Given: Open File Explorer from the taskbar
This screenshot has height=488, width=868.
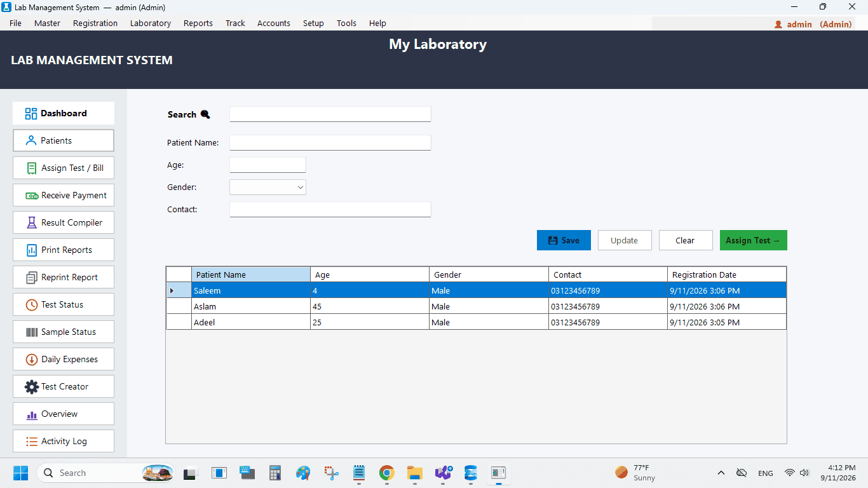Looking at the screenshot, I should click(x=414, y=473).
